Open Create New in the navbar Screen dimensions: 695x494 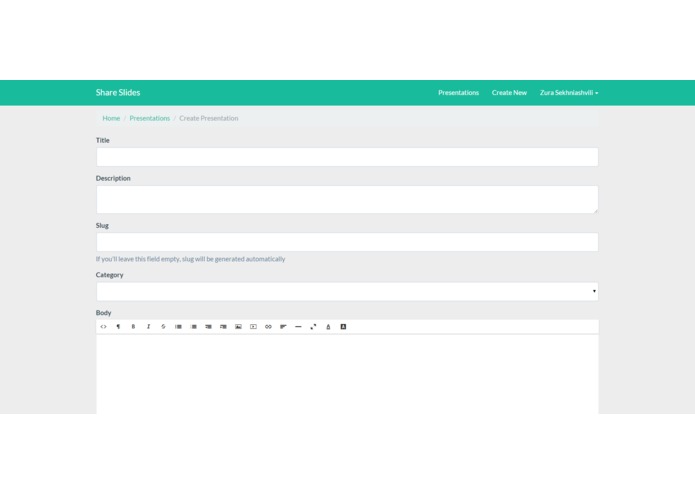click(509, 93)
